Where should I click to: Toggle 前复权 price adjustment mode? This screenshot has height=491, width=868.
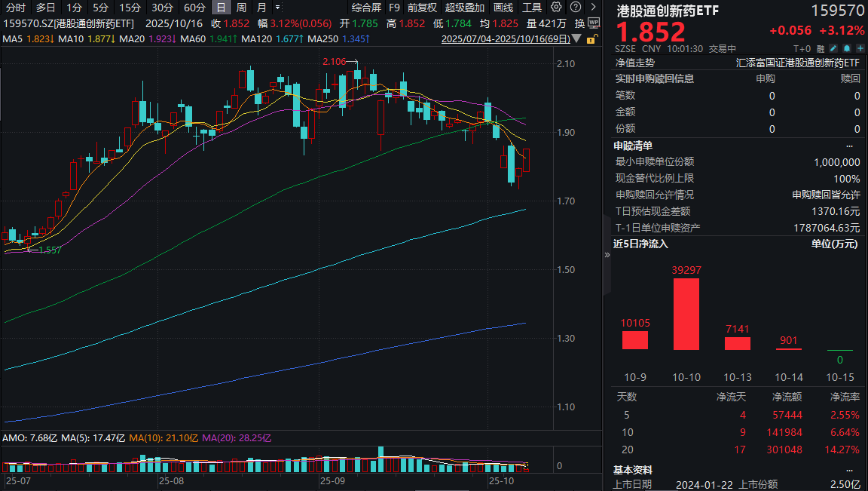coord(420,7)
